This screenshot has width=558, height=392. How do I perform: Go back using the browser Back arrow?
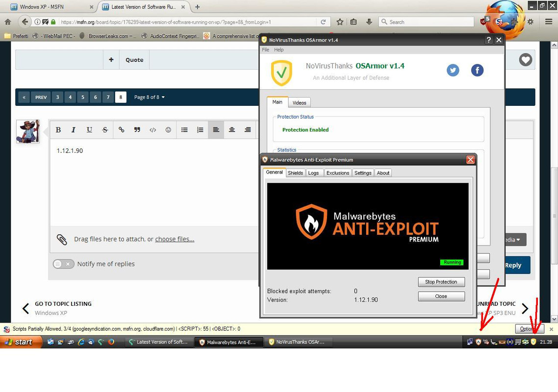[24, 22]
